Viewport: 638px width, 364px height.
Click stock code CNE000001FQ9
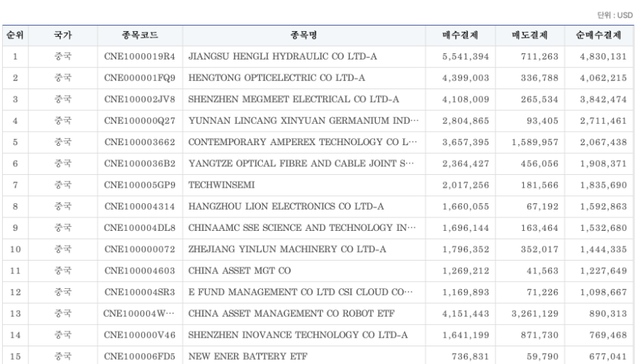(140, 78)
